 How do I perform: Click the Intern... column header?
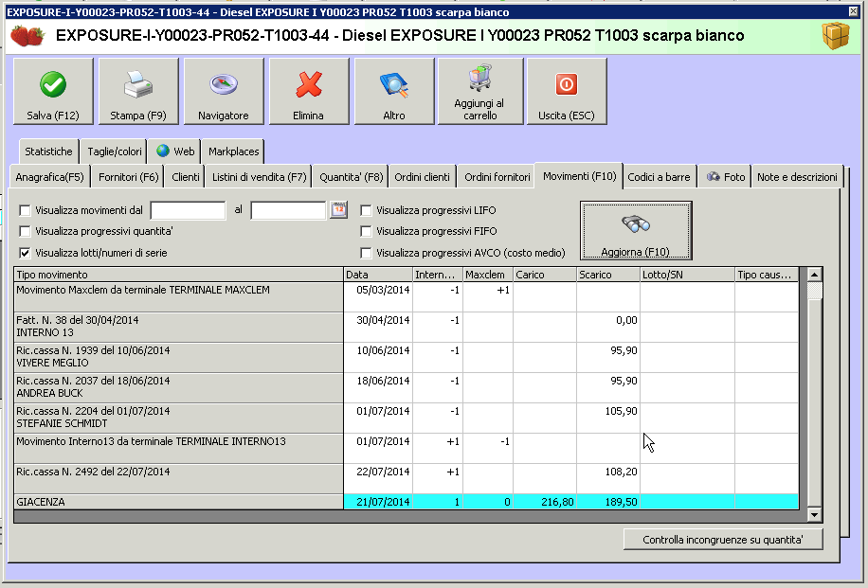pyautogui.click(x=438, y=275)
